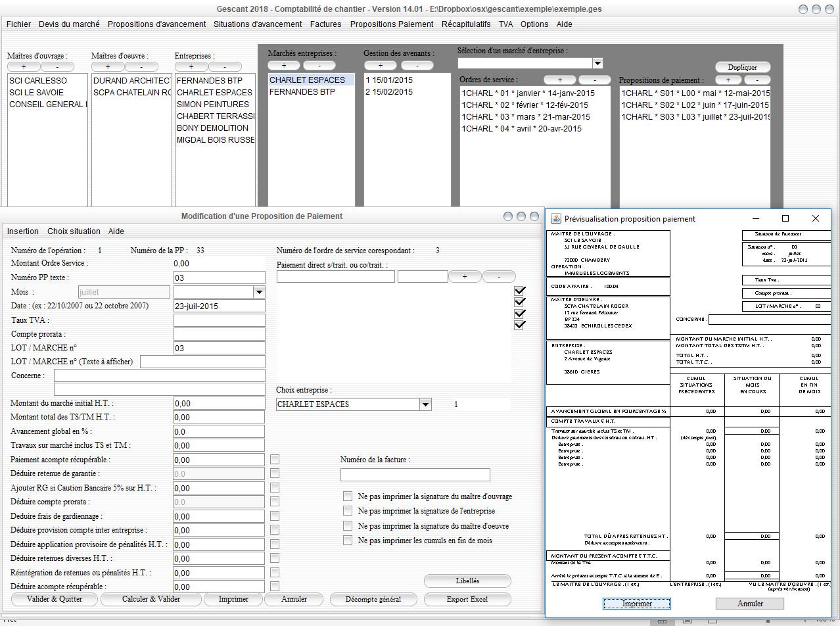Open the Fichier menu

coord(18,24)
